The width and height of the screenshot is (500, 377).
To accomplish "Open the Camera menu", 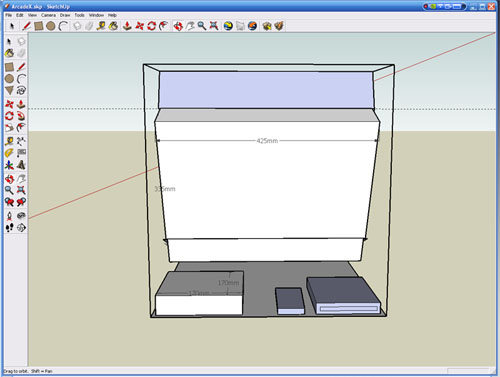I will 48,15.
